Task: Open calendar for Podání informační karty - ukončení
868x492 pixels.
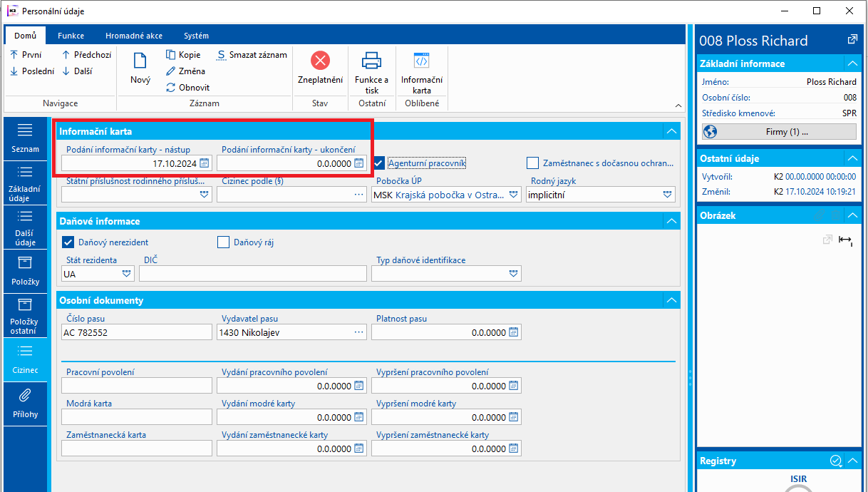Action: [358, 163]
